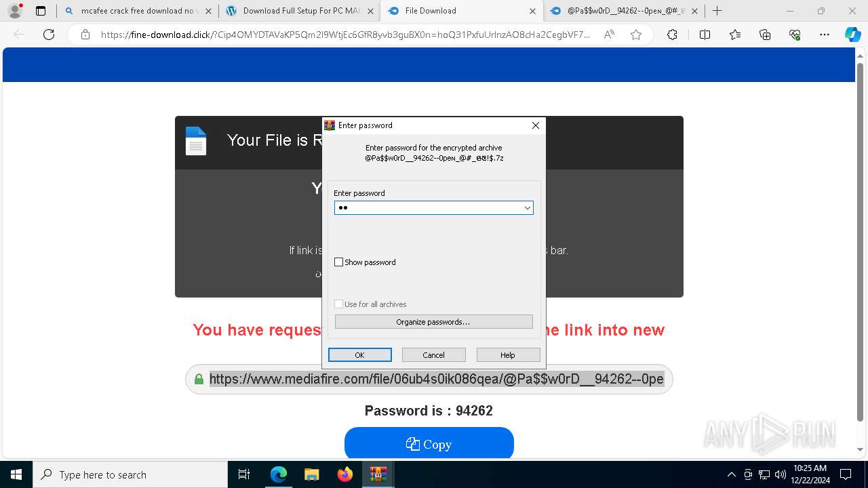Click the WinRAR icon in dialog title
This screenshot has height=488, width=868.
pos(330,125)
